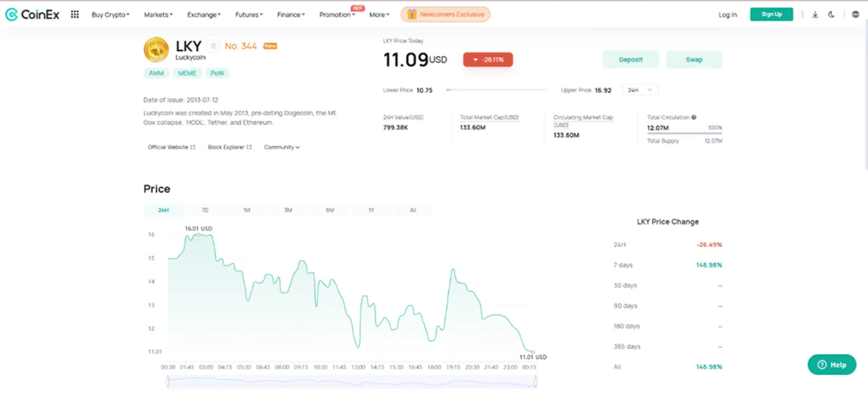This screenshot has height=403, width=868.
Task: Expand the Buy Crypto menu
Action: pyautogui.click(x=111, y=15)
